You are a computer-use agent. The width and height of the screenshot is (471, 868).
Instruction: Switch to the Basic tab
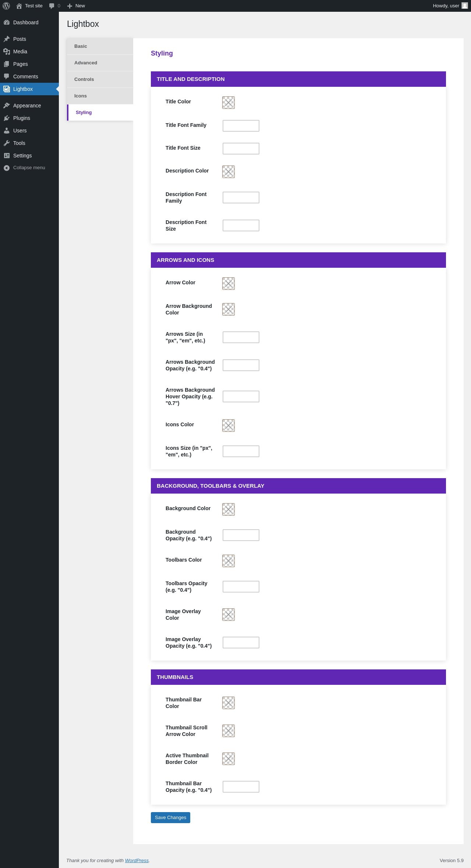pyautogui.click(x=100, y=46)
